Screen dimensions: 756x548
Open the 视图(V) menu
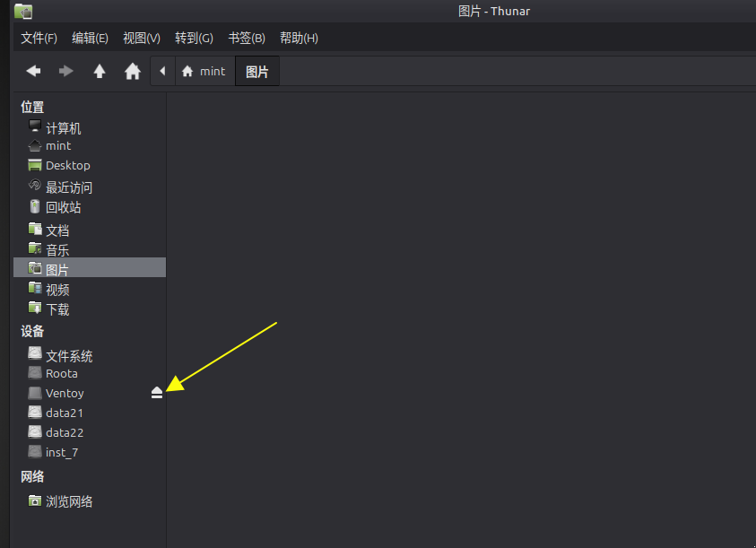[x=142, y=38]
